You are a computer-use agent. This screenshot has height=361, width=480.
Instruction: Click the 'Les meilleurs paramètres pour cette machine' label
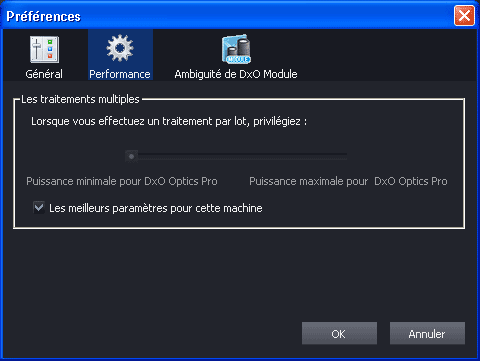click(x=156, y=208)
